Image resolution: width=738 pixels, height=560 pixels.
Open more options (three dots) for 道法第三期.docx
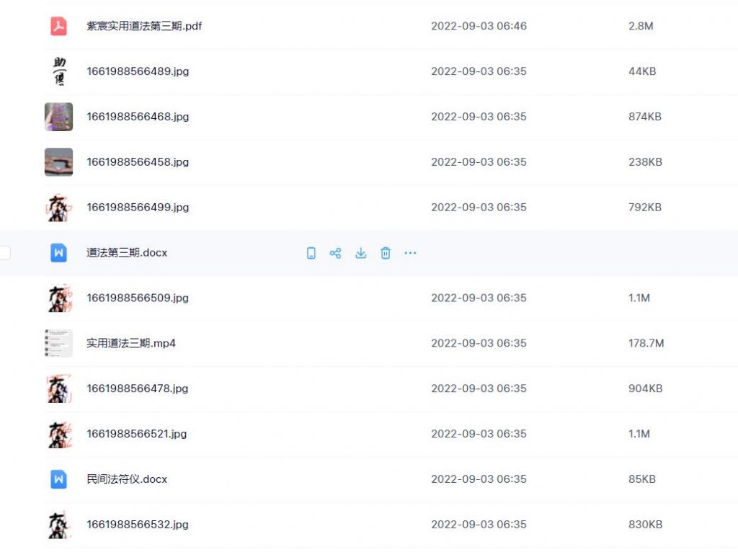click(x=410, y=253)
